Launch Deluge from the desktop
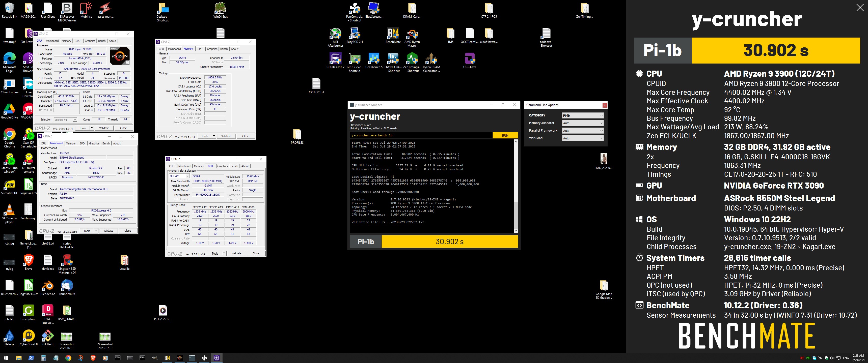The width and height of the screenshot is (868, 363). (x=9, y=338)
